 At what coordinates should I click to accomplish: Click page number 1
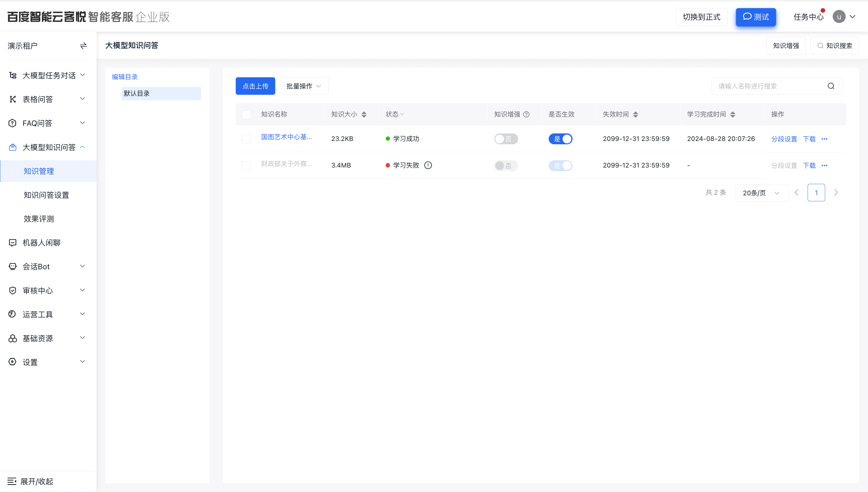tap(816, 193)
